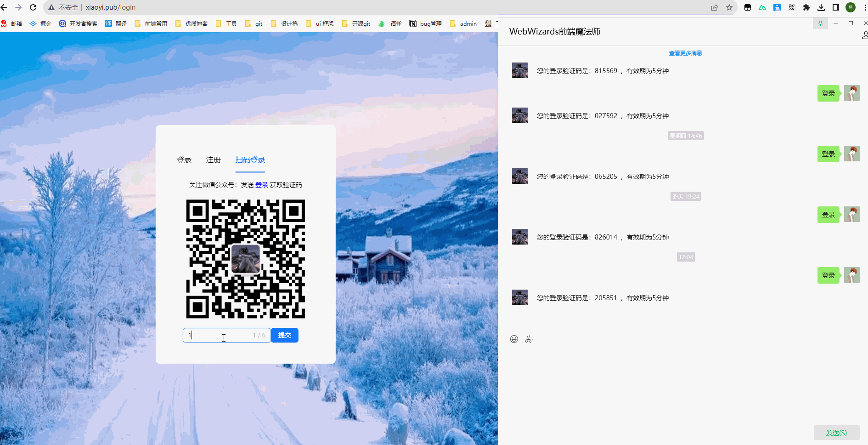Switch to the 登录 tab
The width and height of the screenshot is (868, 445).
click(x=184, y=160)
